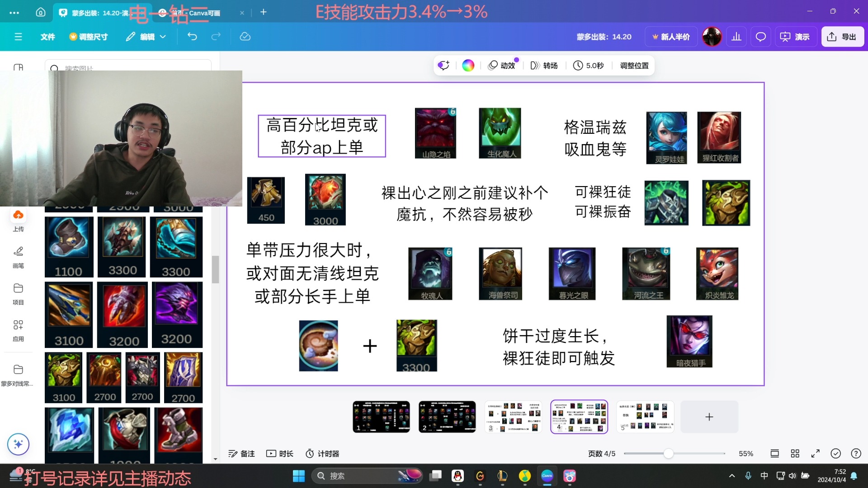Start presentation with 演示 button
This screenshot has width=868, height=488.
pos(795,37)
